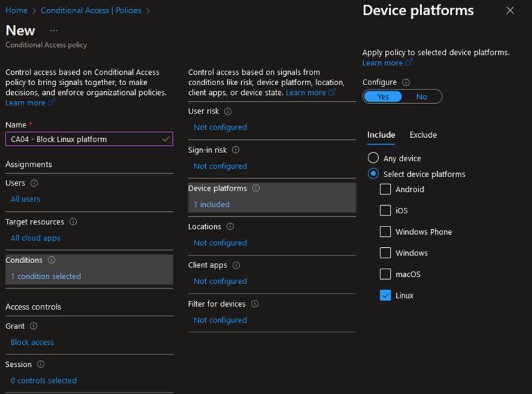Click the info icon next to Locations

(230, 226)
